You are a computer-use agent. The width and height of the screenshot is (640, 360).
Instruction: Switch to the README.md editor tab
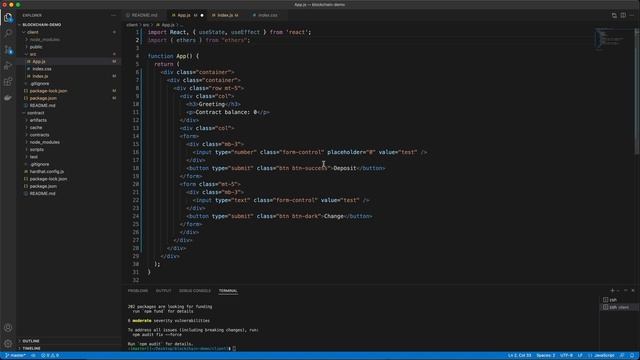point(144,16)
